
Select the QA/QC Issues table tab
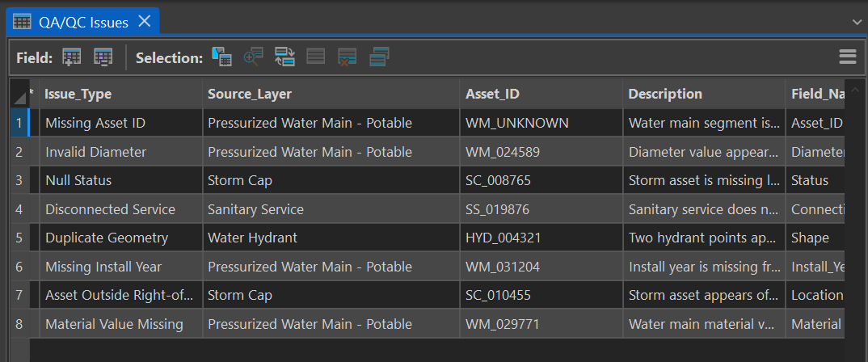coord(82,22)
